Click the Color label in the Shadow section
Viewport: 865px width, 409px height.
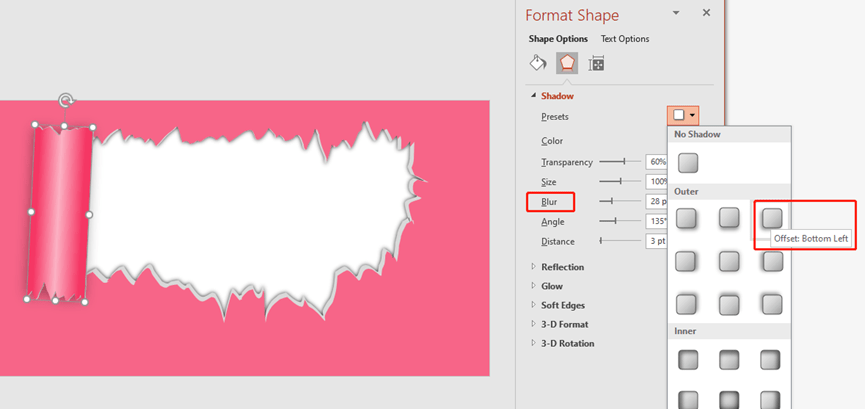pos(552,141)
